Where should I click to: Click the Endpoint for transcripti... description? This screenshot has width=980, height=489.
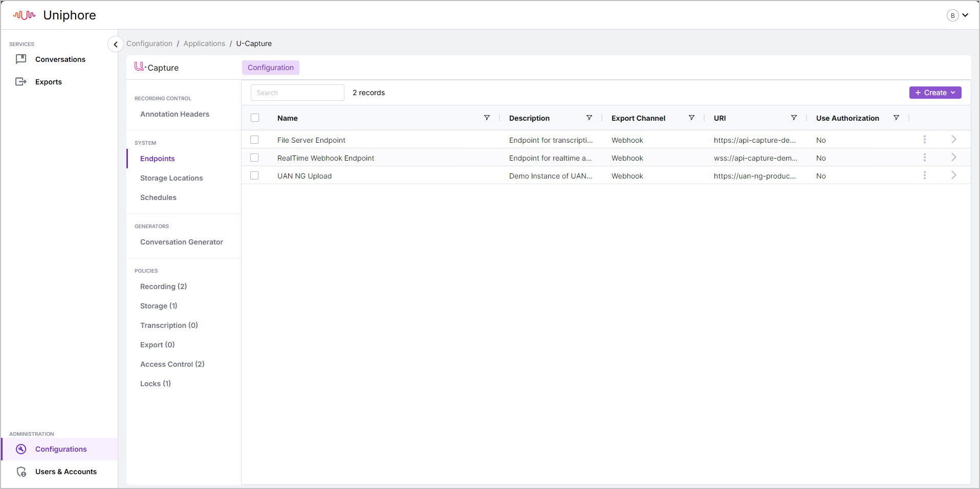tap(551, 140)
